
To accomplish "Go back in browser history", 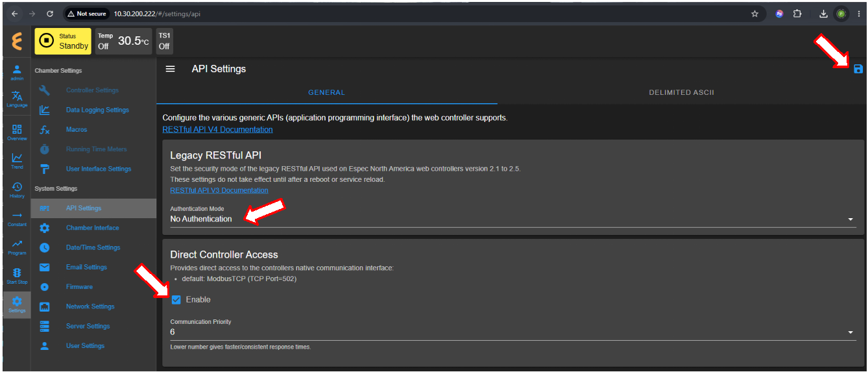I will click(14, 13).
